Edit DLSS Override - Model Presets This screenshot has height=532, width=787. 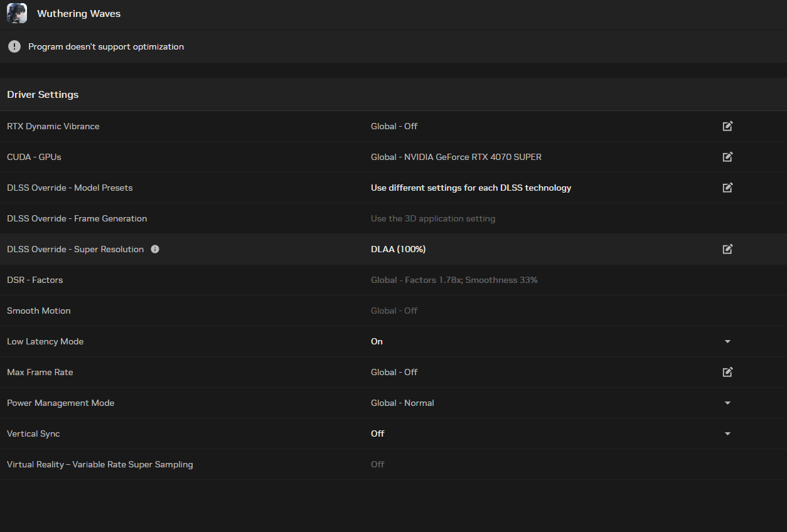click(x=727, y=188)
